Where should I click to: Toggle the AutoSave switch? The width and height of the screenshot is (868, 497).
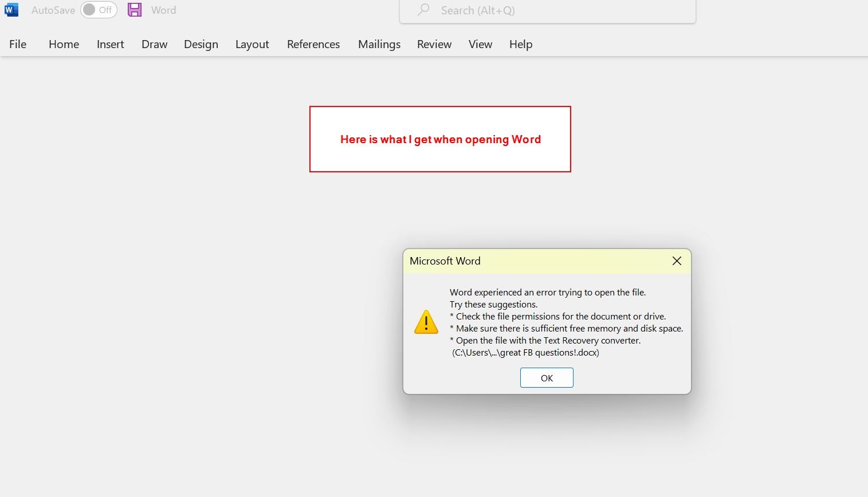[x=99, y=10]
